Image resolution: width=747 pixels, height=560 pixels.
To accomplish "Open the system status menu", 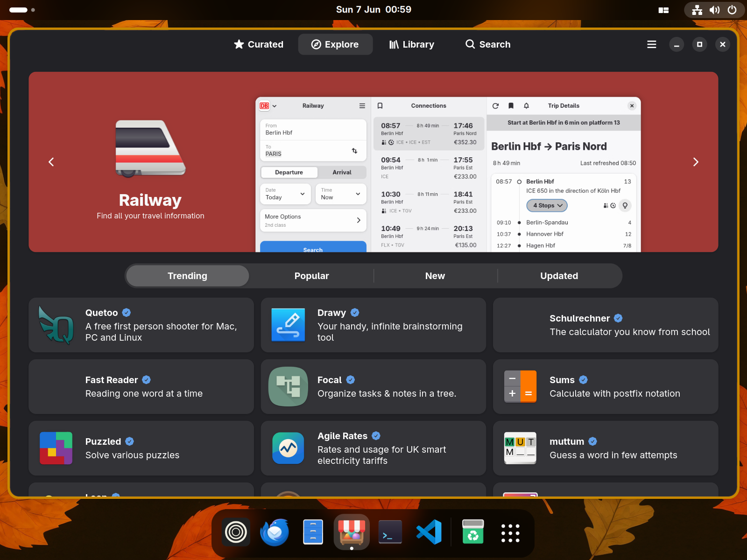I will click(714, 10).
